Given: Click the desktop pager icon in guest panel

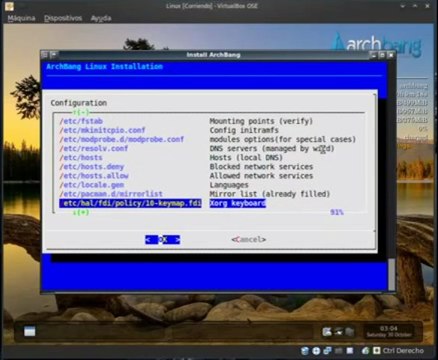Looking at the screenshot, I should coord(30,331).
